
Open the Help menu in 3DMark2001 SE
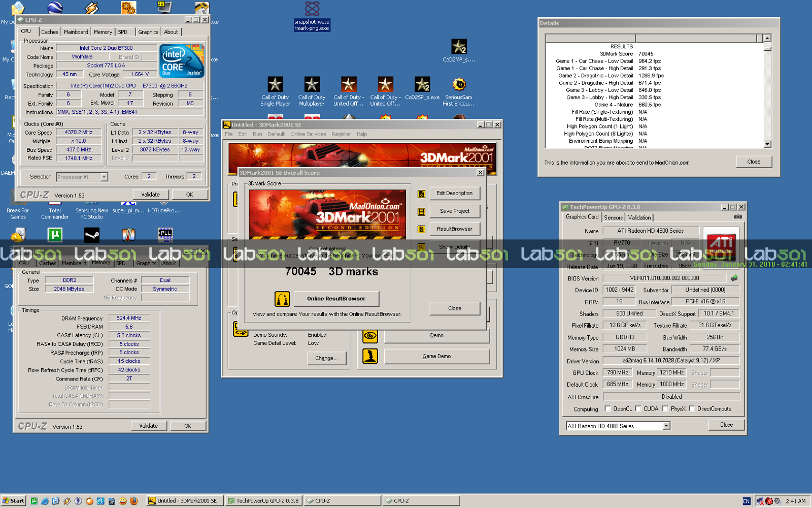pyautogui.click(x=362, y=134)
